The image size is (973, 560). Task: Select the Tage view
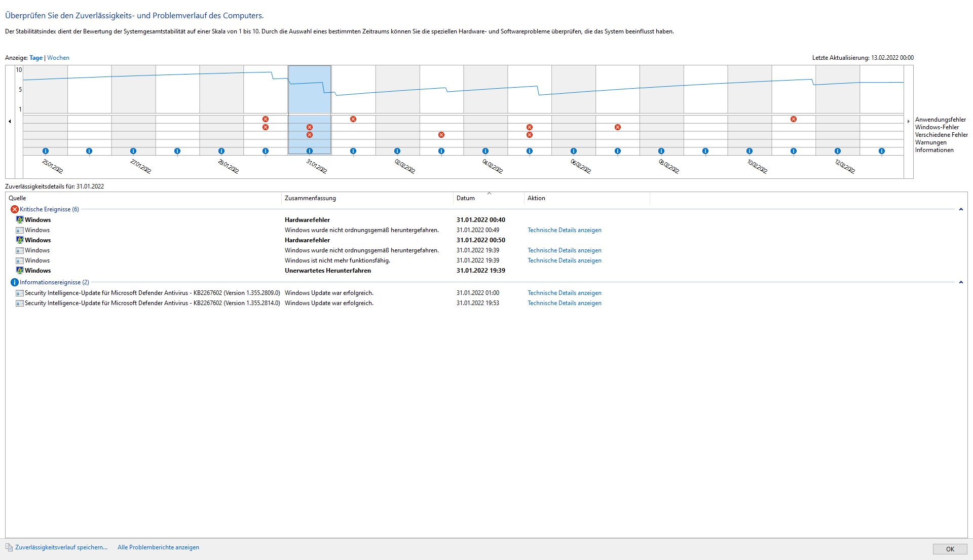coord(36,58)
